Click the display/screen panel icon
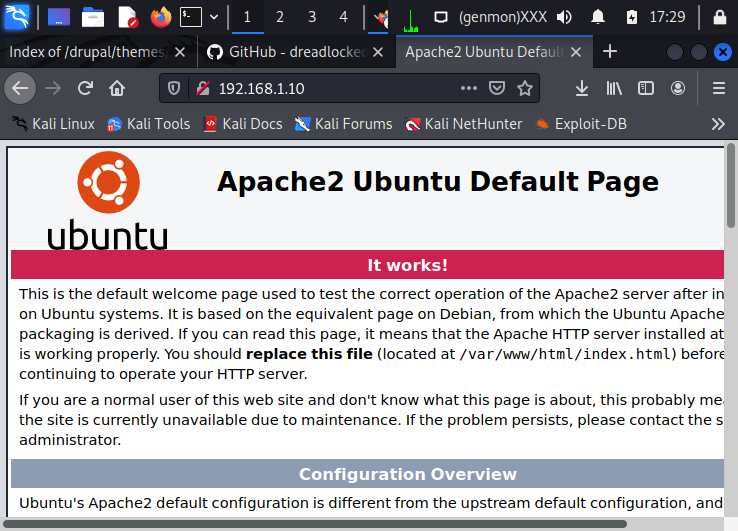Screen dimensions: 738x531 pos(441,17)
